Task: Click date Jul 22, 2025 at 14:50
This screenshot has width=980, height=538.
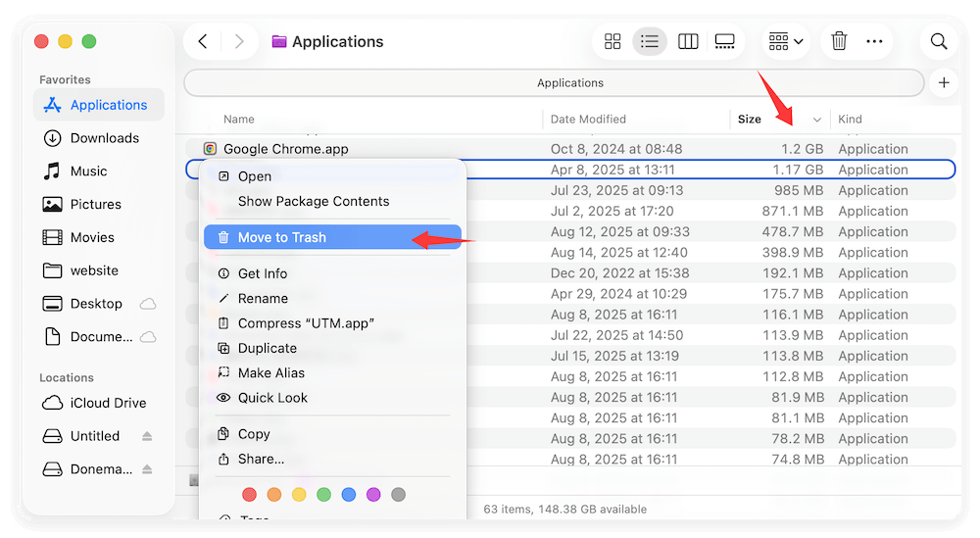Action: click(x=616, y=335)
